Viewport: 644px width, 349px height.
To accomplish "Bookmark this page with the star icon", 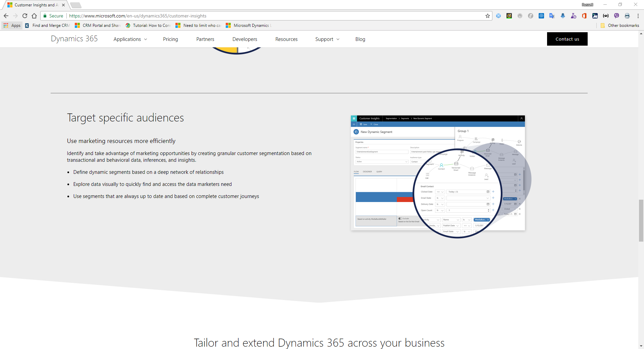I will click(x=487, y=16).
